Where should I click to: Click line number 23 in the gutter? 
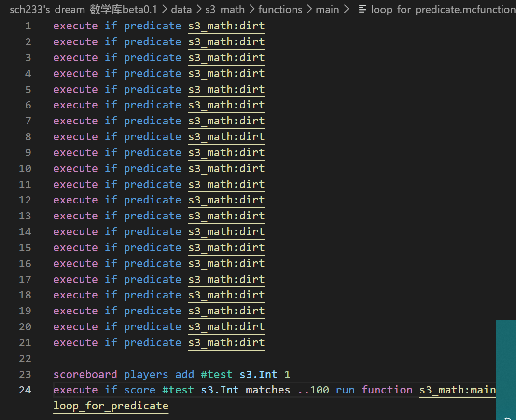pyautogui.click(x=25, y=375)
